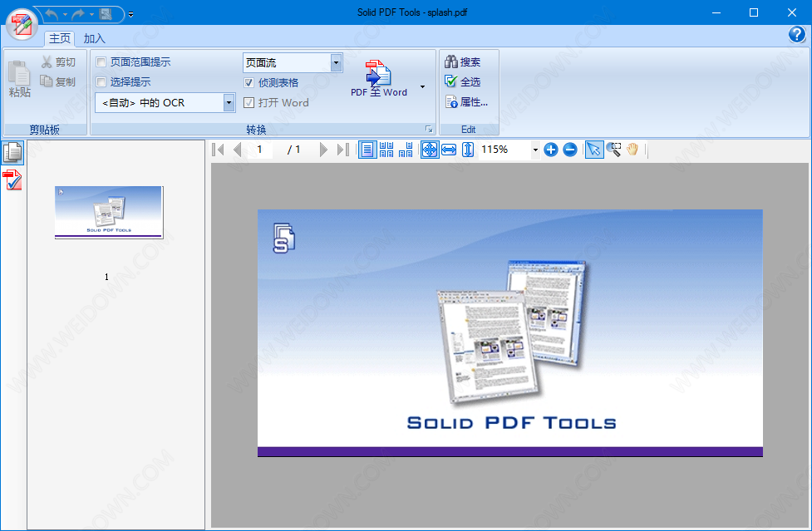Image resolution: width=812 pixels, height=531 pixels.
Task: Open the 转换 group dialog launcher
Action: tap(429, 129)
